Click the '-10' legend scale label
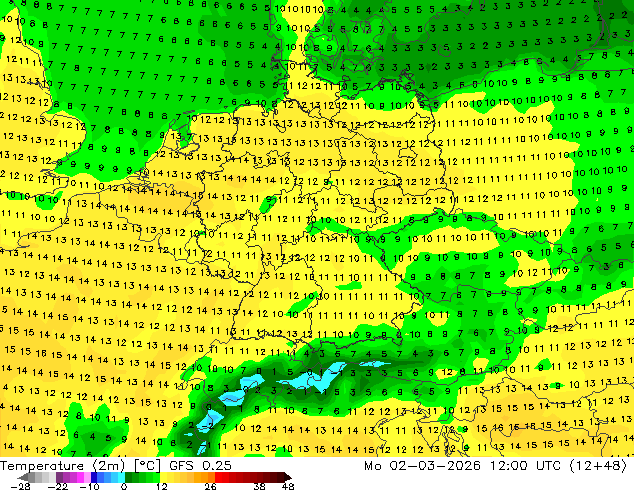The height and width of the screenshot is (490, 634). [x=89, y=486]
